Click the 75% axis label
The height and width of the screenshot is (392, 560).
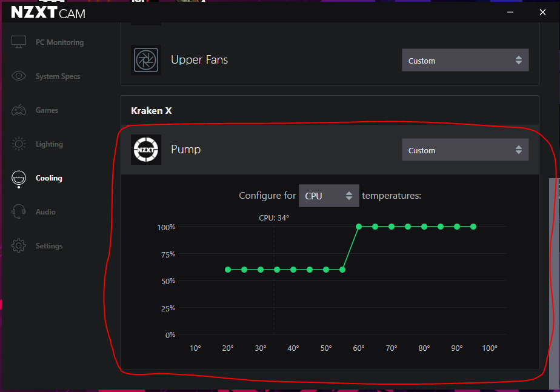(x=168, y=254)
